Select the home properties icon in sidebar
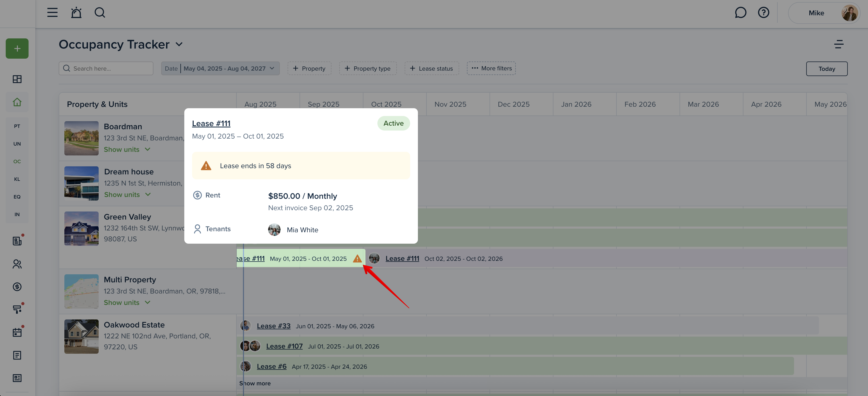This screenshot has height=396, width=868. coord(17,102)
